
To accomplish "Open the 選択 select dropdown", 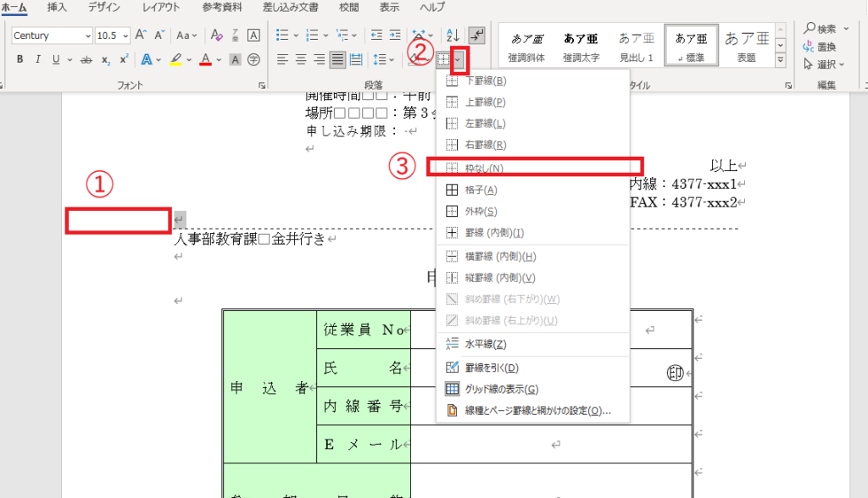I will point(824,64).
